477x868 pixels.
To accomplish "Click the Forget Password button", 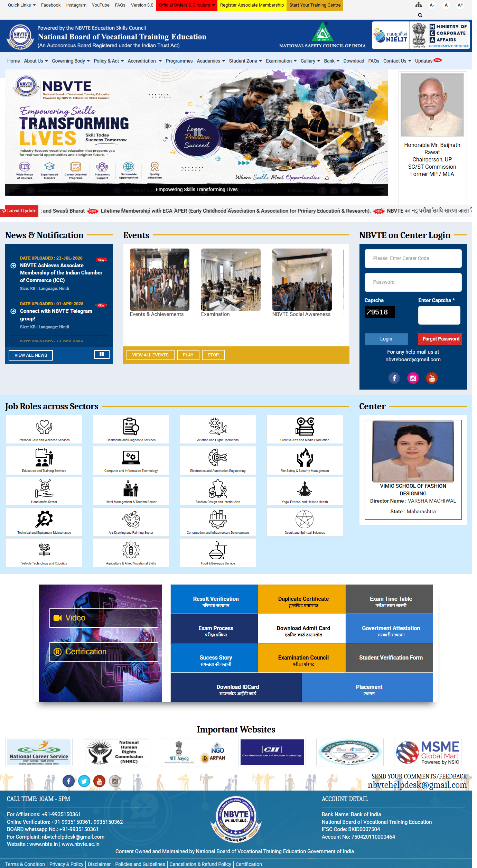I will click(x=440, y=339).
